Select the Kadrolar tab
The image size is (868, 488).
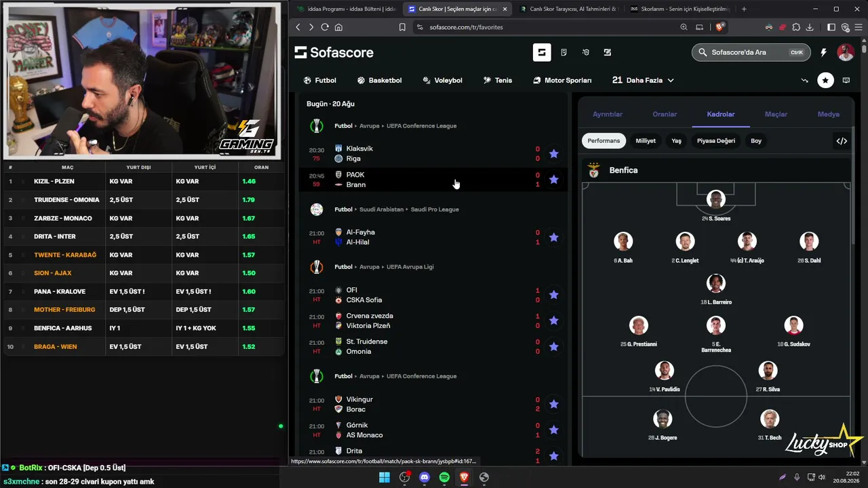[721, 115]
